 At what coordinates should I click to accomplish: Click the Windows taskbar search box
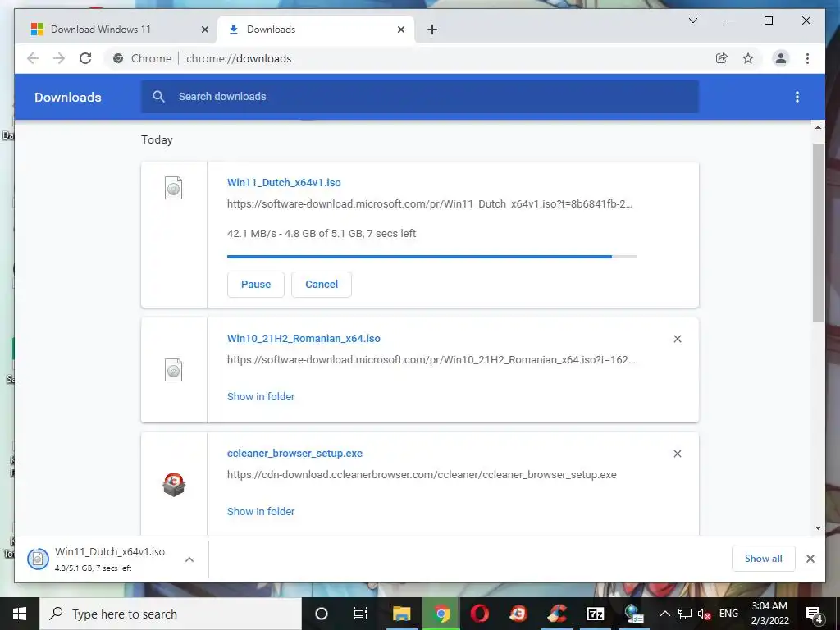[x=171, y=614]
